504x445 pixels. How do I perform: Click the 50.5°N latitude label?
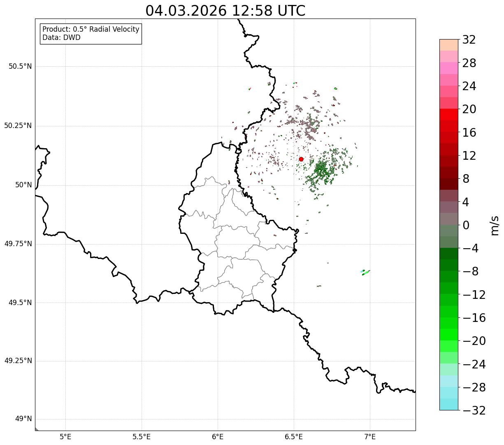[20, 66]
